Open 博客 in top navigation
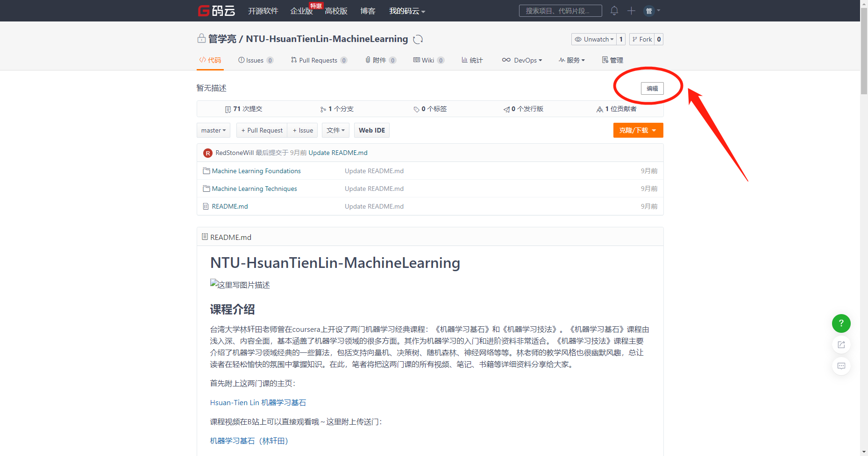This screenshot has width=868, height=456. tap(368, 11)
